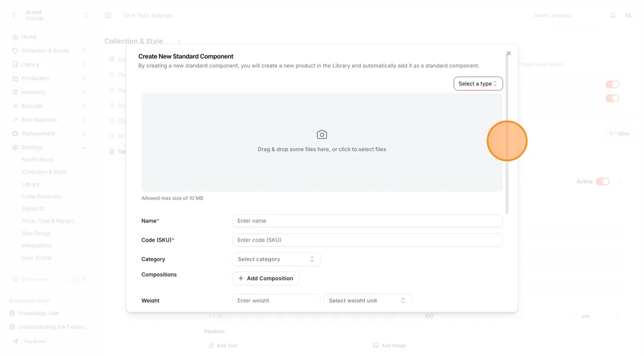This screenshot has width=644, height=356.
Task: Click the three-dot menu beside Active
Action: coord(619,182)
